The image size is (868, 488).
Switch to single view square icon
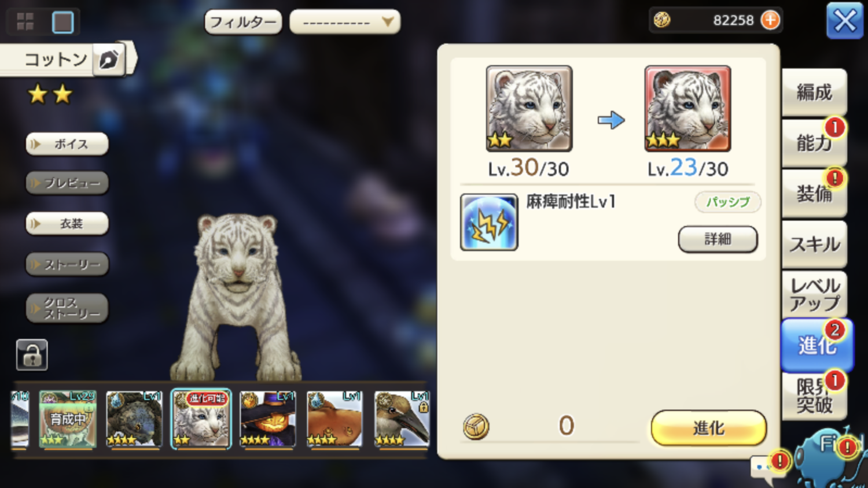click(x=62, y=22)
